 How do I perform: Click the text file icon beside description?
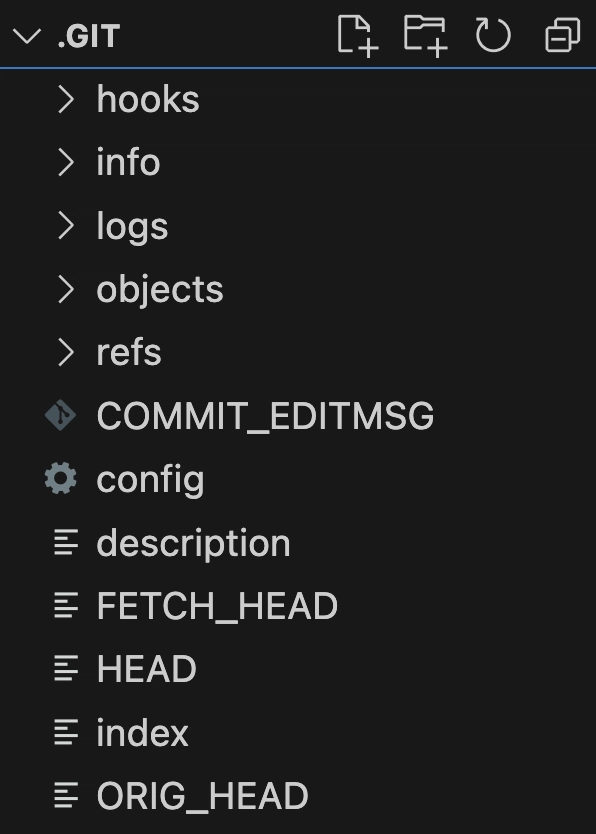pos(66,542)
